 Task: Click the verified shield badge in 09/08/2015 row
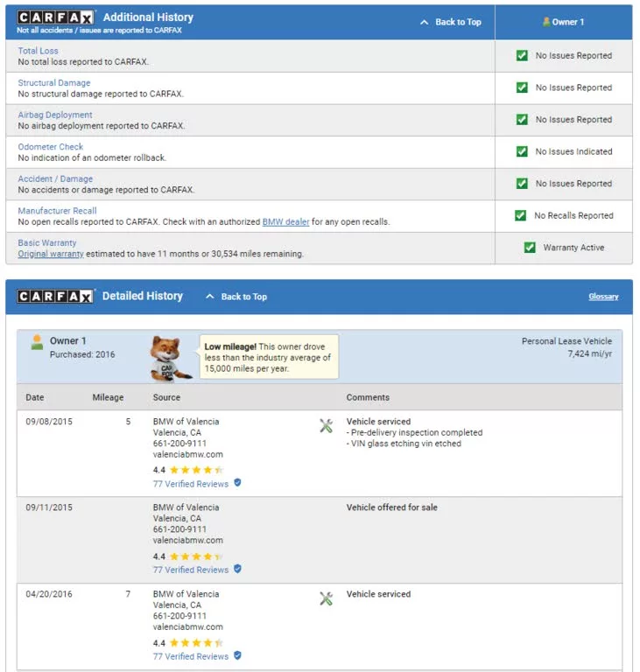[237, 483]
